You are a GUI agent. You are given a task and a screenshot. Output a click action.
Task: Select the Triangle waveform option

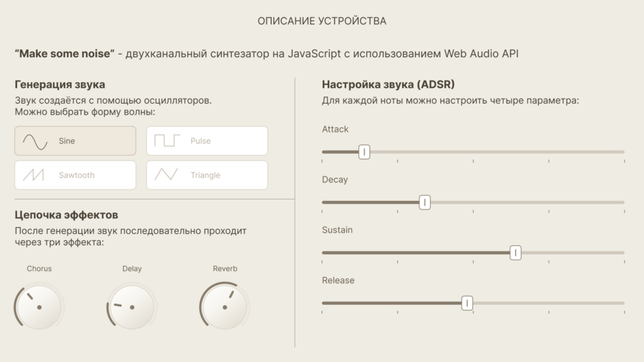[x=207, y=175]
